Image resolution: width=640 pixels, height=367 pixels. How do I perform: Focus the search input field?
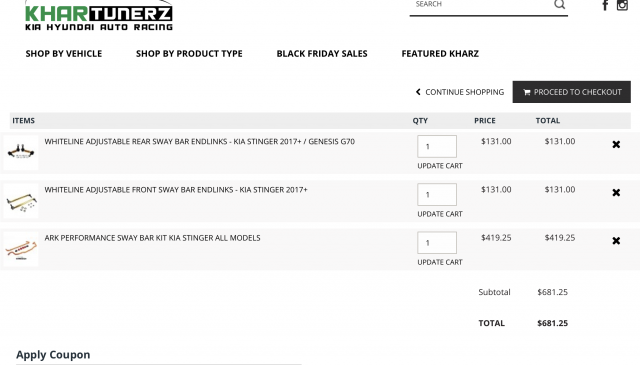point(481,5)
